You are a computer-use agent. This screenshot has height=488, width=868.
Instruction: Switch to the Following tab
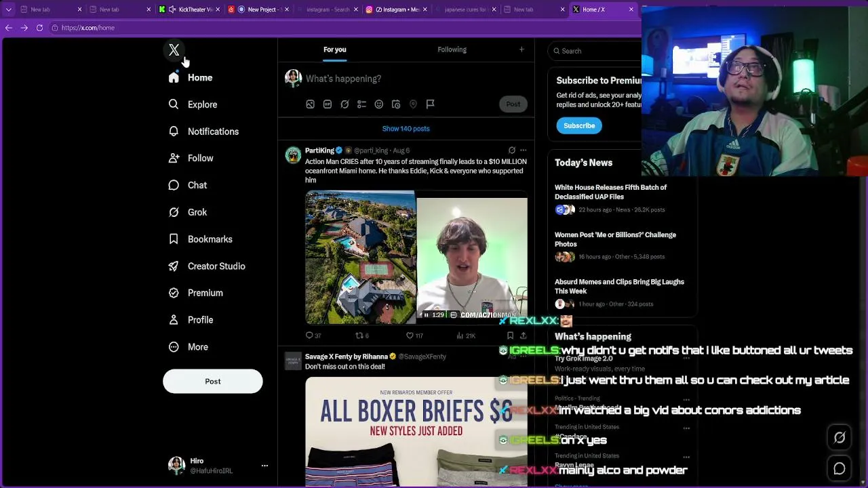pos(452,49)
